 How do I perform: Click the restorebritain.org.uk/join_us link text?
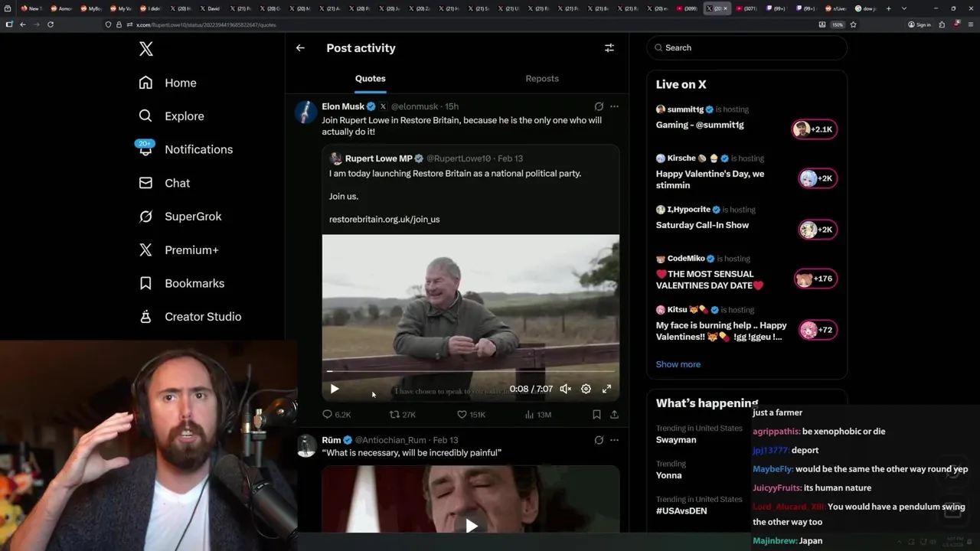384,219
